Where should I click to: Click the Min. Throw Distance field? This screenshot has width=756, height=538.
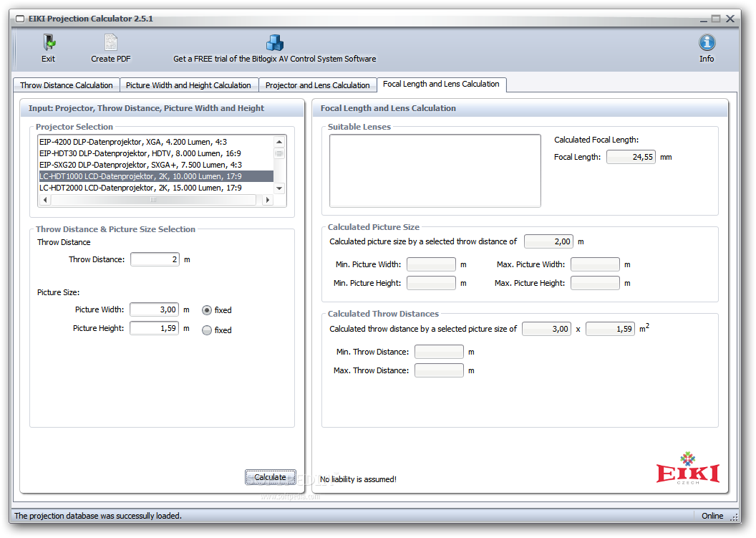(x=439, y=352)
